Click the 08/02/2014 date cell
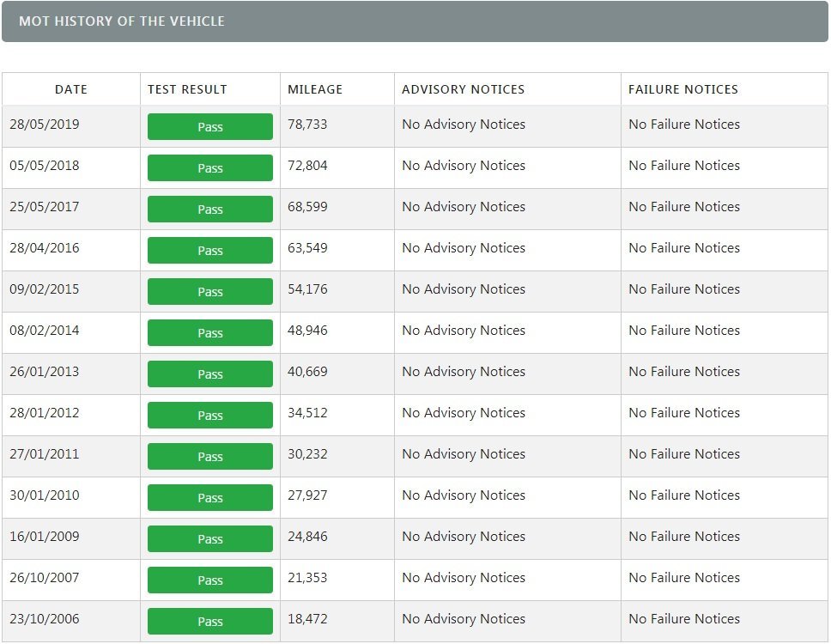831x644 pixels. point(45,331)
